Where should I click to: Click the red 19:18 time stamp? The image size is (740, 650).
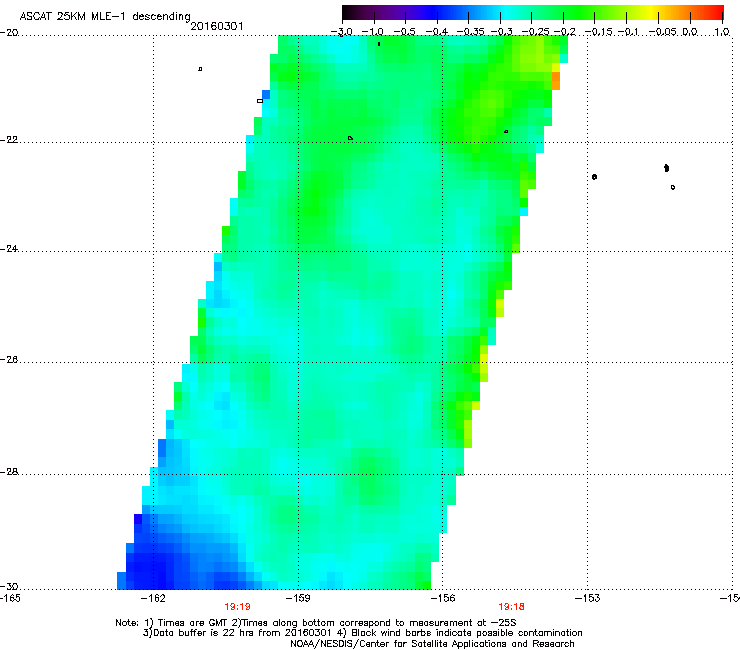[x=512, y=607]
